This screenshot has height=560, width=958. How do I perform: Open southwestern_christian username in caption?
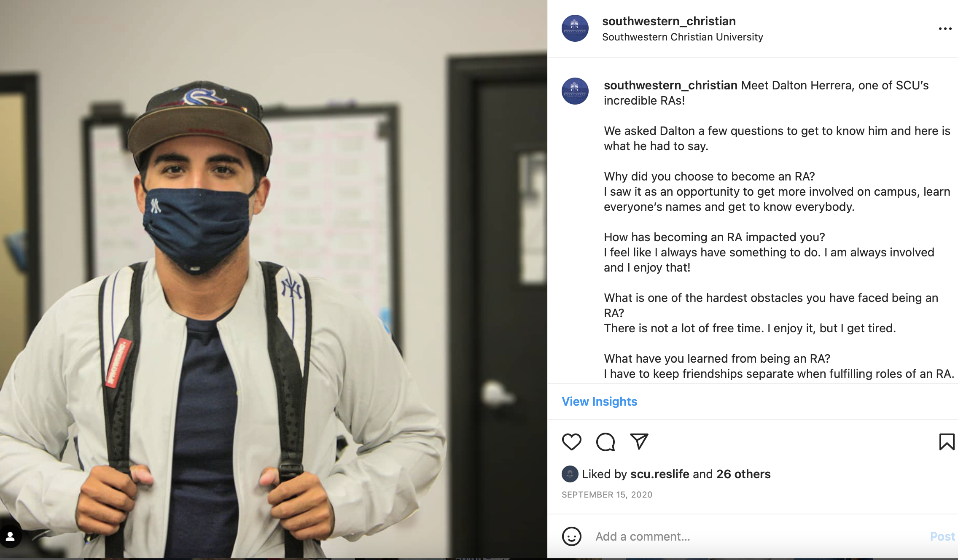point(670,85)
